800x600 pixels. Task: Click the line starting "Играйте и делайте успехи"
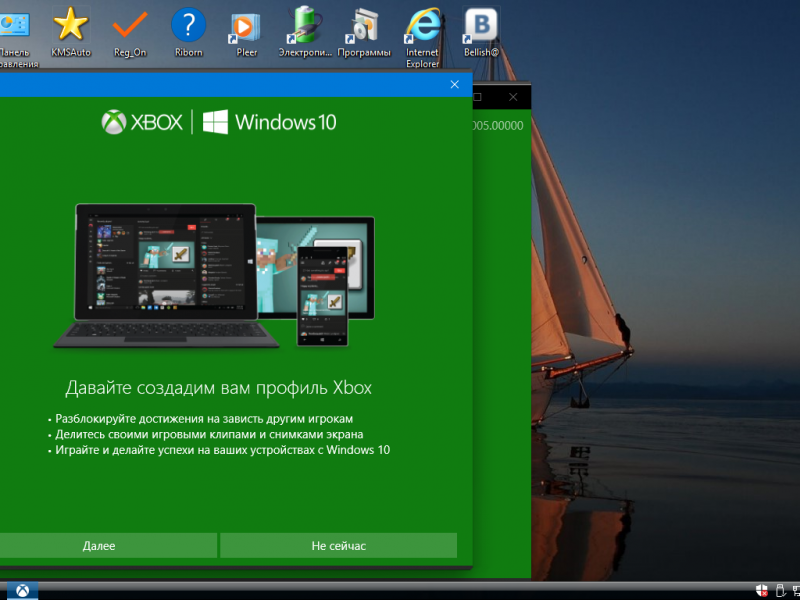(222, 450)
